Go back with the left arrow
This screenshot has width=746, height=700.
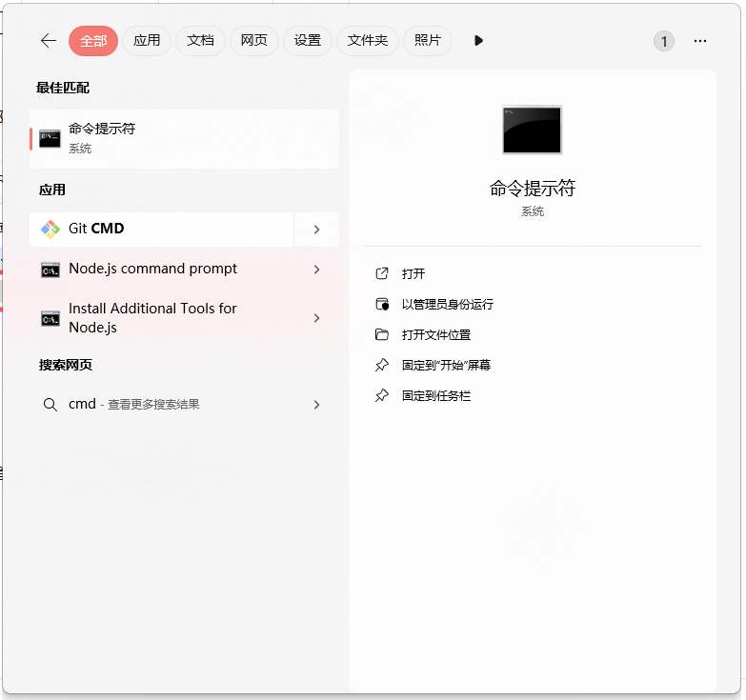[48, 41]
